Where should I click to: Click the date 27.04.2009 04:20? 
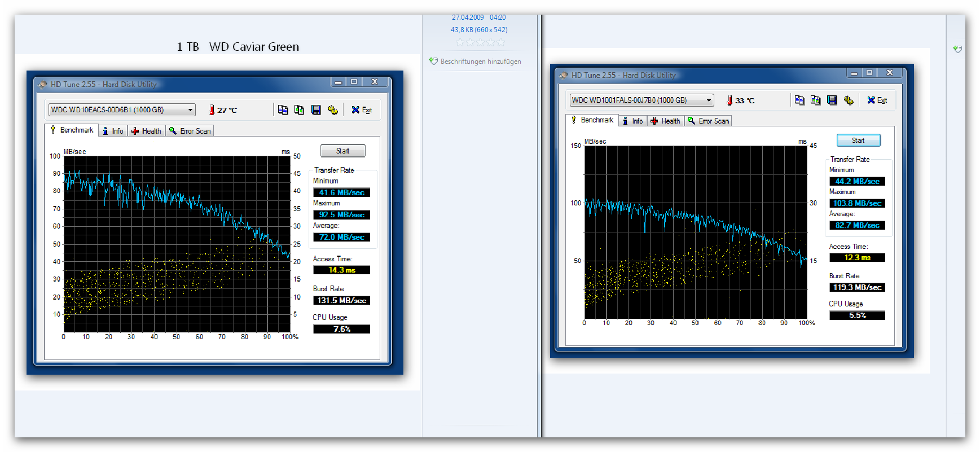[x=478, y=17]
